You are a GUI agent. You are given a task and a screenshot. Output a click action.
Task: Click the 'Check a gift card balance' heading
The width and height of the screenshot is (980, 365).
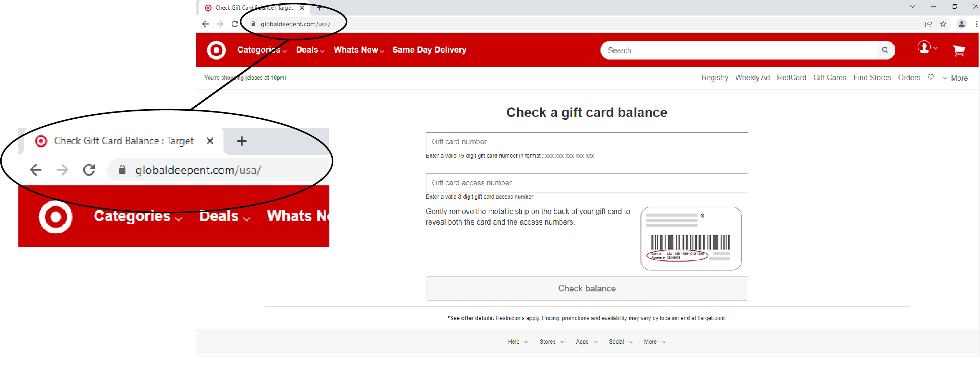click(587, 112)
